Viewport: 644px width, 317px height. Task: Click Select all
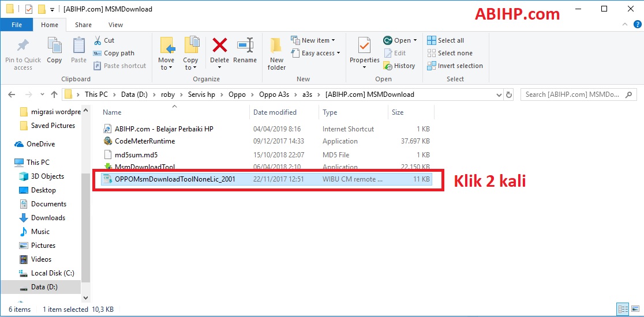(x=445, y=40)
